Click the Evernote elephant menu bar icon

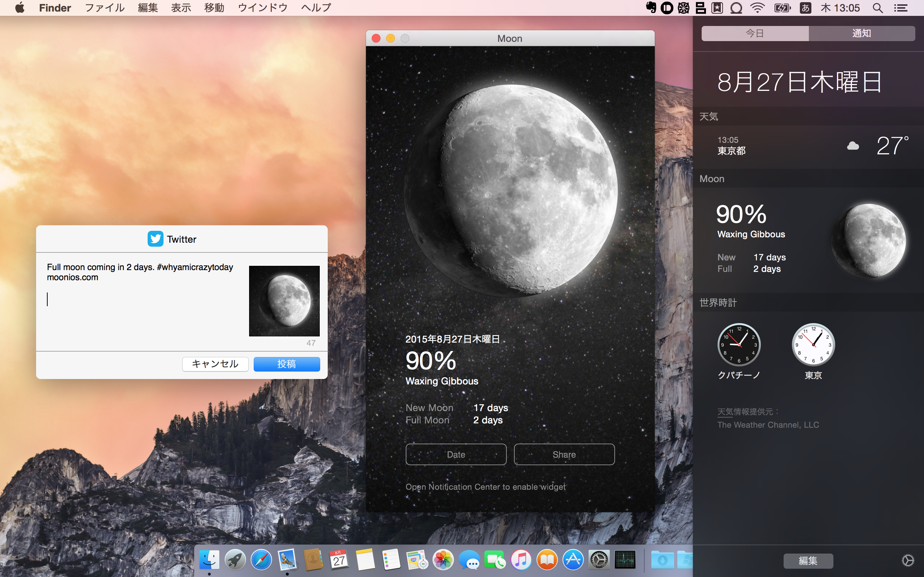[651, 8]
